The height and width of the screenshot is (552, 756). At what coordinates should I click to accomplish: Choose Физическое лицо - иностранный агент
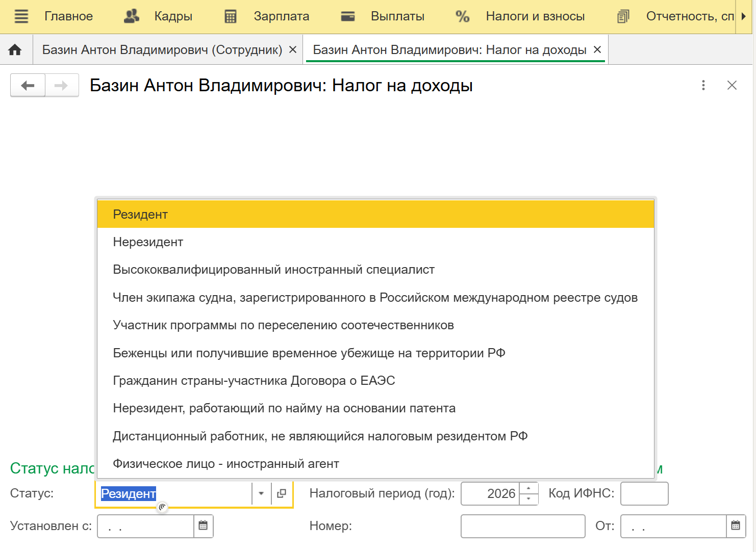375,464
